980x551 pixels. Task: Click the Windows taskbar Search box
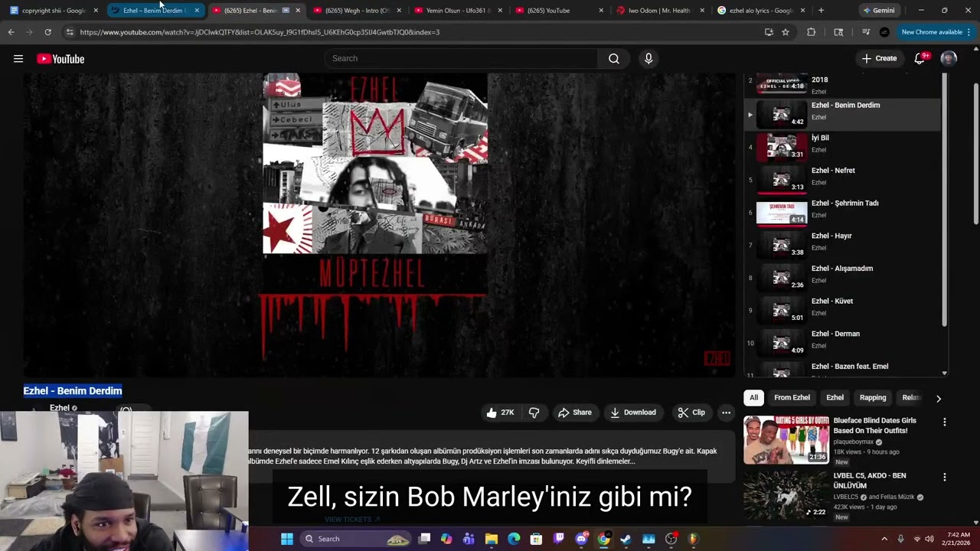(x=355, y=539)
